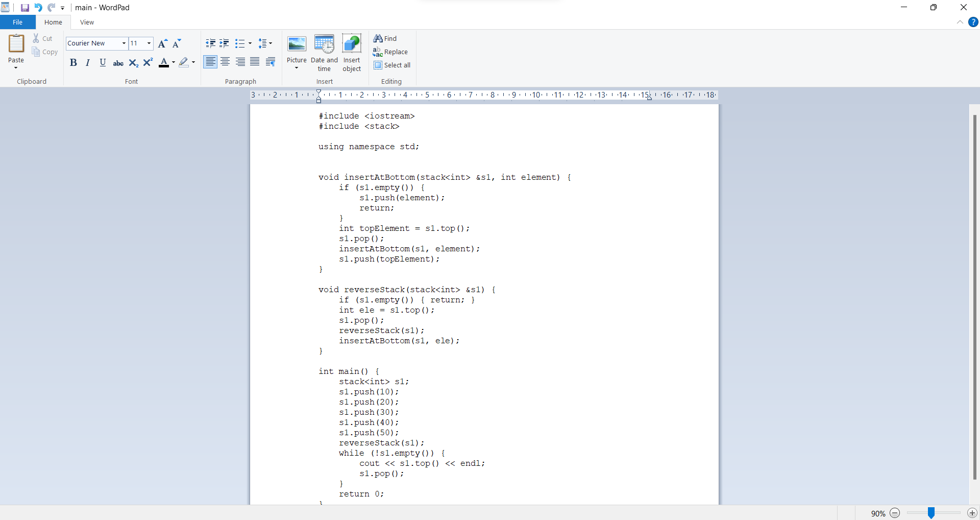Click the Grow font icon
The height and width of the screenshot is (520, 980).
pyautogui.click(x=162, y=43)
